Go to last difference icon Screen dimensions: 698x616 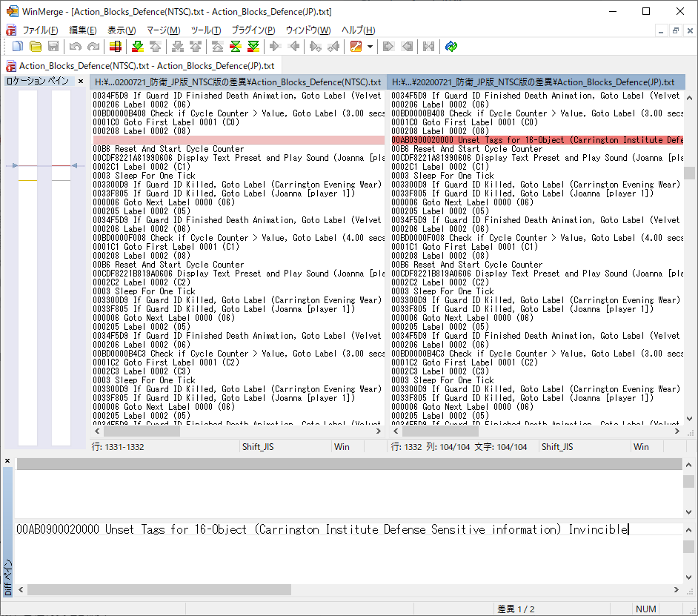pos(253,47)
